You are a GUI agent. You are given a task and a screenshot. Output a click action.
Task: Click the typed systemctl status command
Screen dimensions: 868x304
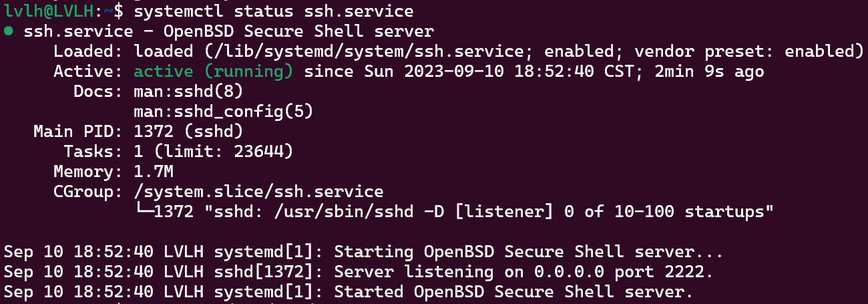tap(273, 11)
